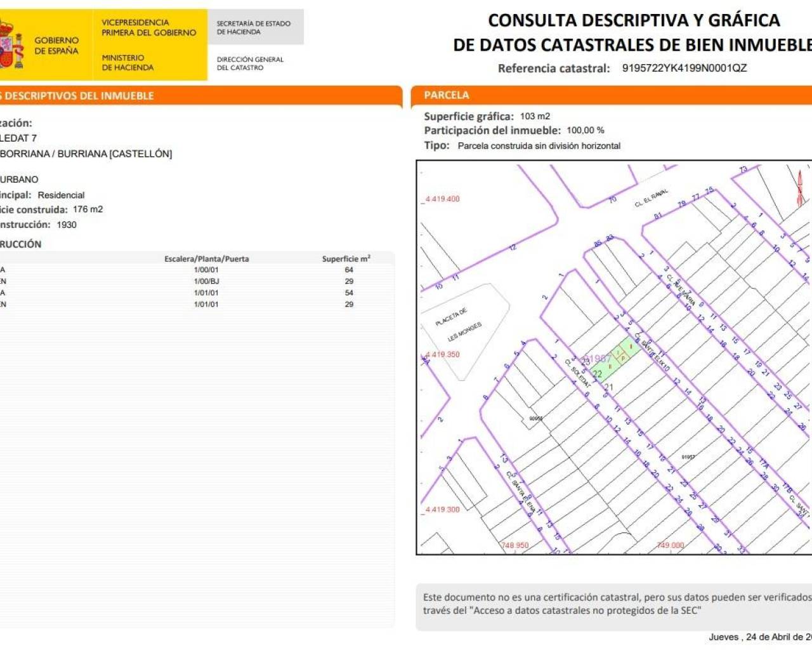Click the 'CONSULTA DESCRIPTIVA Y GRÁFICA' title
This screenshot has height=650, width=812.
634,20
